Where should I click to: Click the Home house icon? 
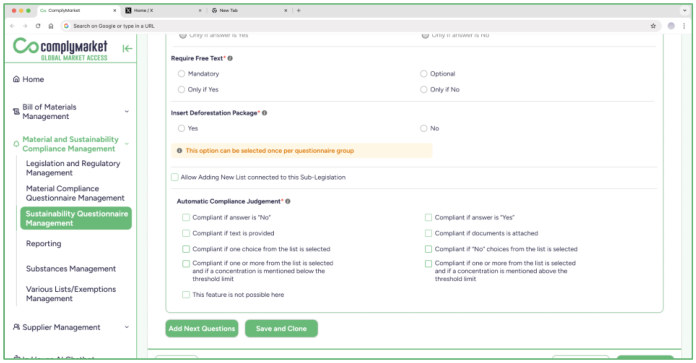16,79
